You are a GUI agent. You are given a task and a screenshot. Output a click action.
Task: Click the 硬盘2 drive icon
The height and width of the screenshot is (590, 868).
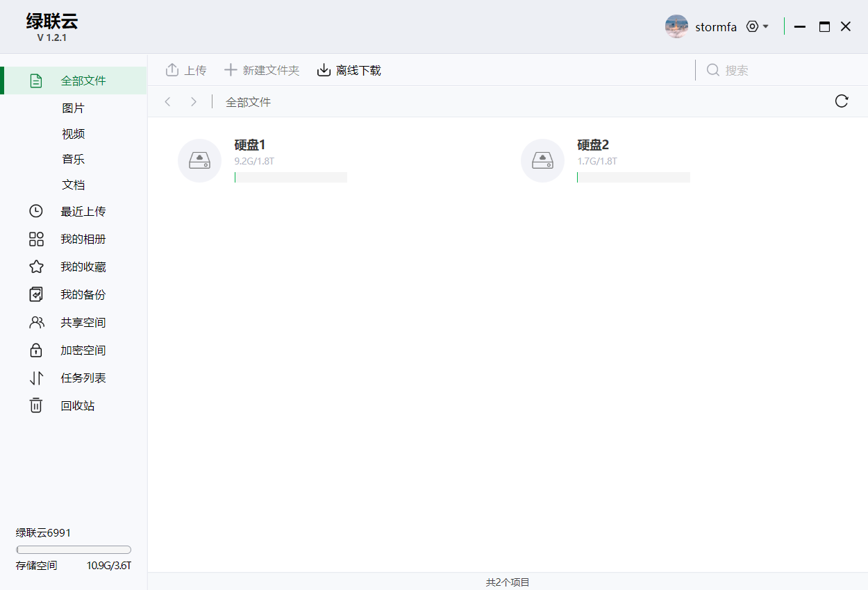[542, 160]
